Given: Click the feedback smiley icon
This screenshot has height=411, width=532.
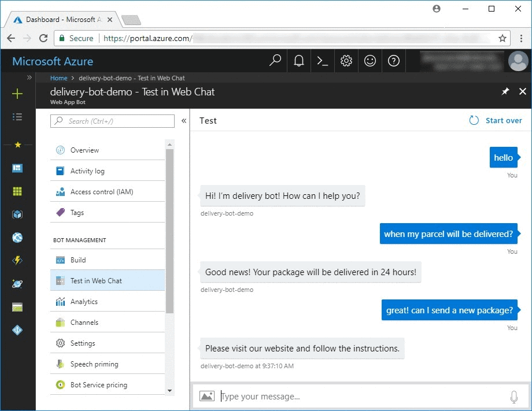Looking at the screenshot, I should coord(370,61).
